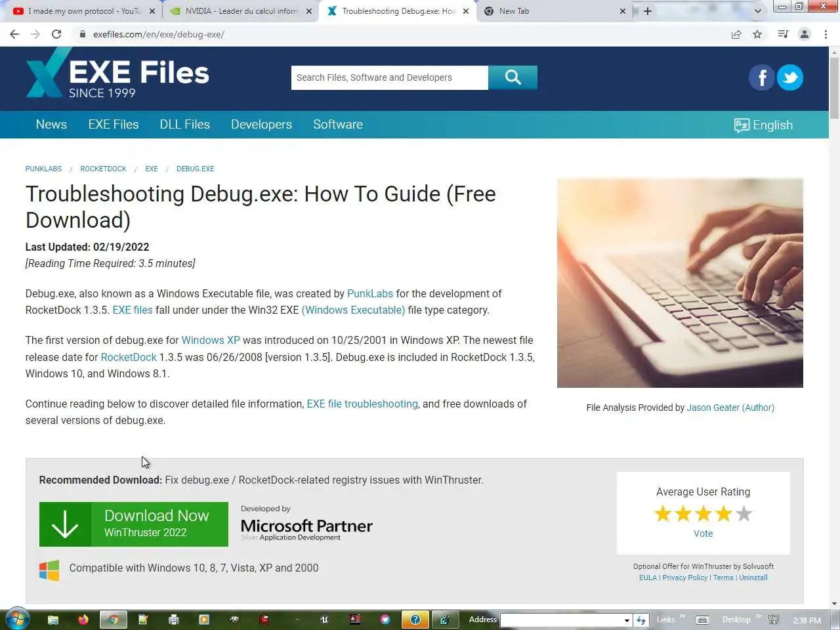Viewport: 840px width, 630px height.
Task: Open the Chrome profile avatar icon
Action: coord(805,34)
